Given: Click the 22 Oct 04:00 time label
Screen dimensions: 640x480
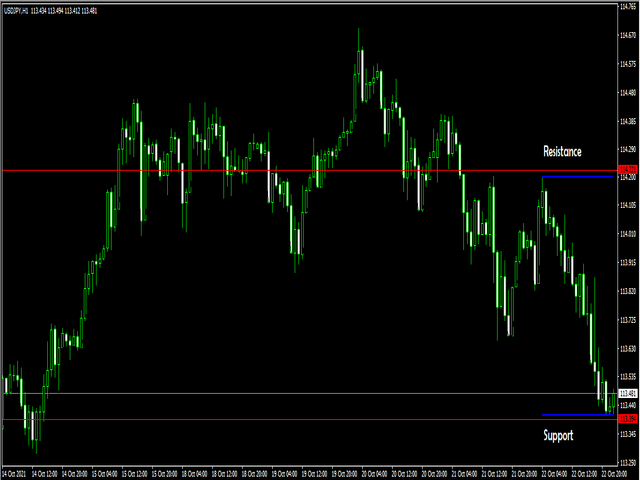Looking at the screenshot, I should point(555,473).
